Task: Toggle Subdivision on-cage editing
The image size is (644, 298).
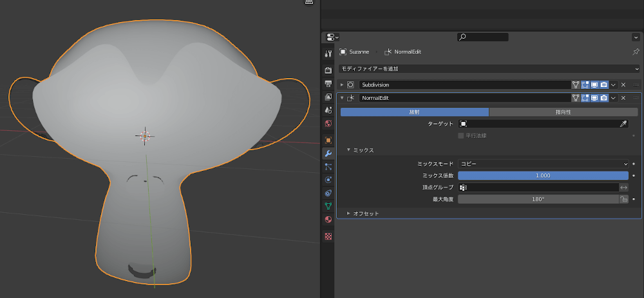Action: click(576, 84)
